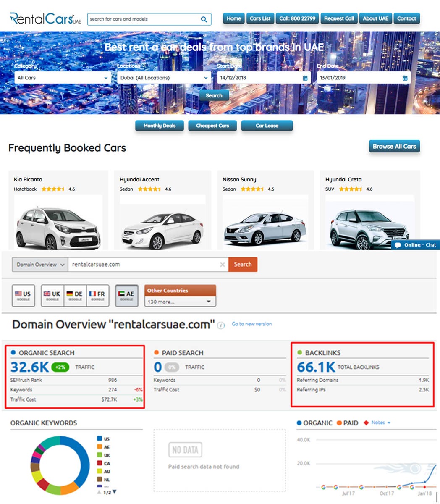Select the US Google database flag

[23, 296]
